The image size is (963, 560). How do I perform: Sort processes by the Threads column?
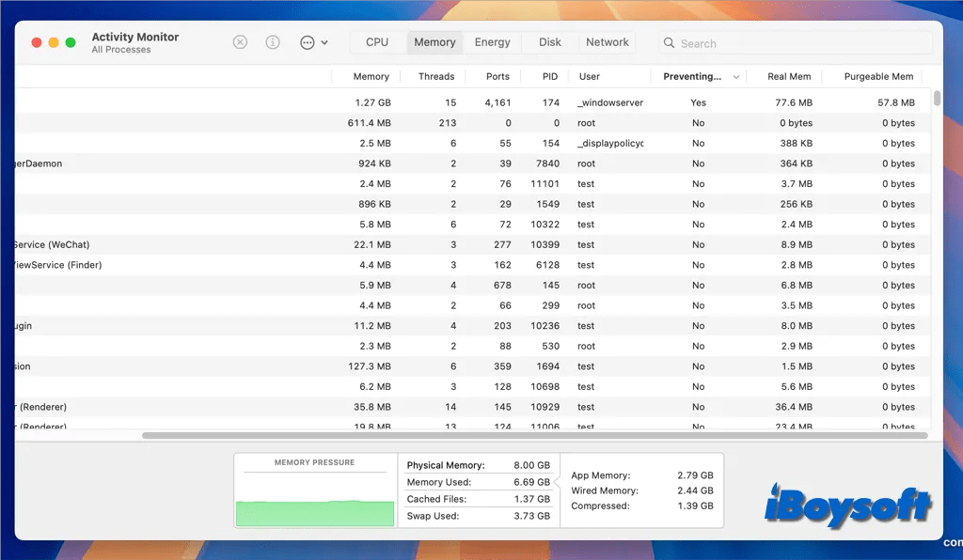(x=435, y=76)
